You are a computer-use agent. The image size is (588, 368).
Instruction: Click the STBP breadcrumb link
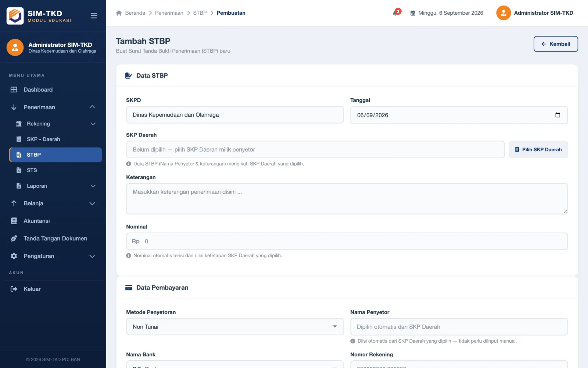200,13
